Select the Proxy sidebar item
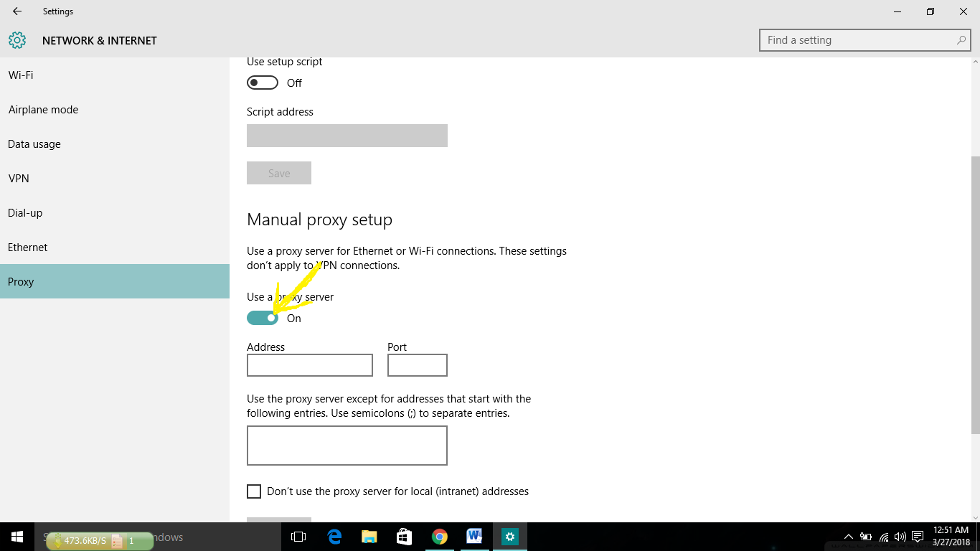 [115, 281]
